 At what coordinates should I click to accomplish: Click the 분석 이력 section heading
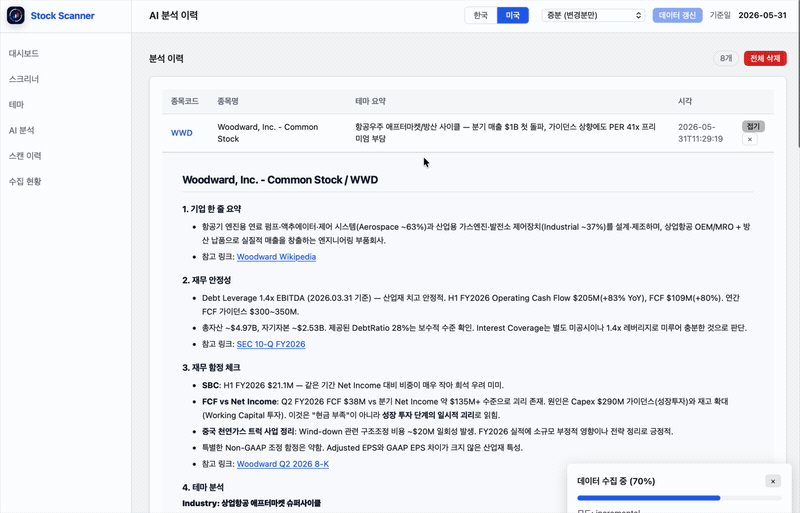click(166, 58)
